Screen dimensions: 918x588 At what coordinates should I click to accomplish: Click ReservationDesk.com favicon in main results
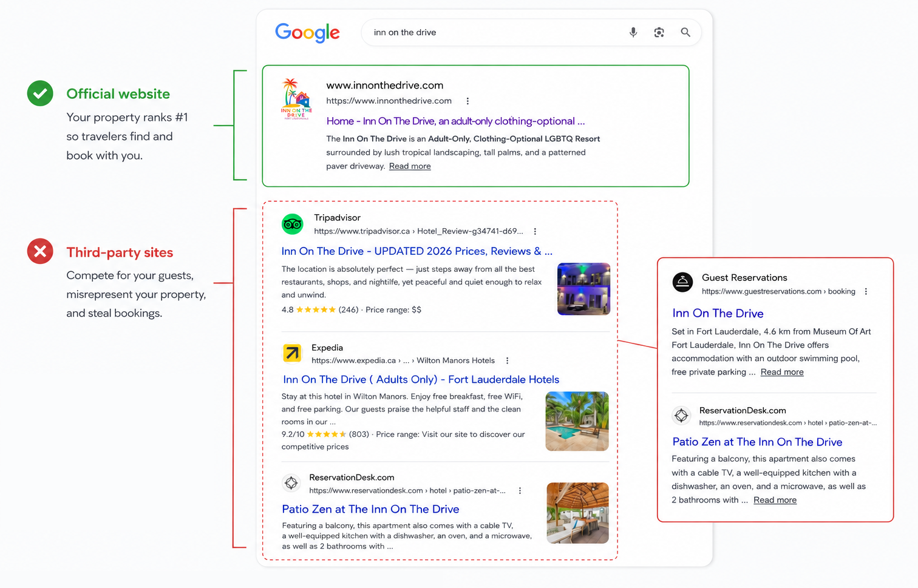[291, 483]
